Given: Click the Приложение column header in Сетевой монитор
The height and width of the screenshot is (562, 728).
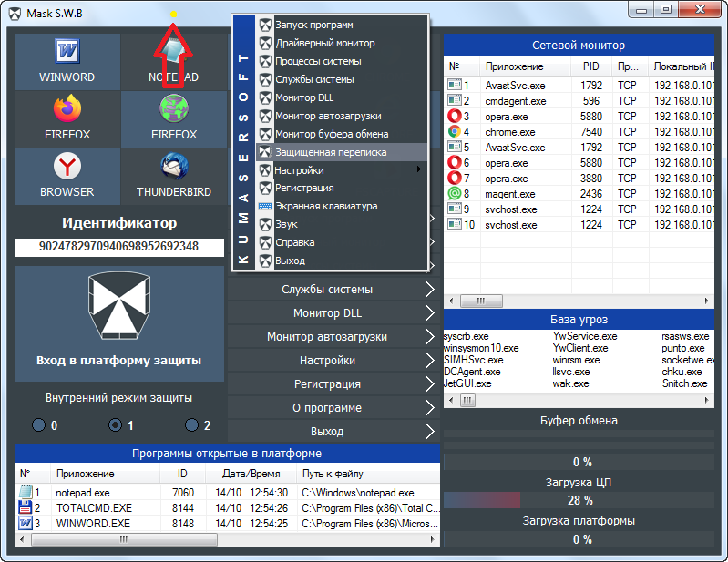Looking at the screenshot, I should (x=525, y=66).
